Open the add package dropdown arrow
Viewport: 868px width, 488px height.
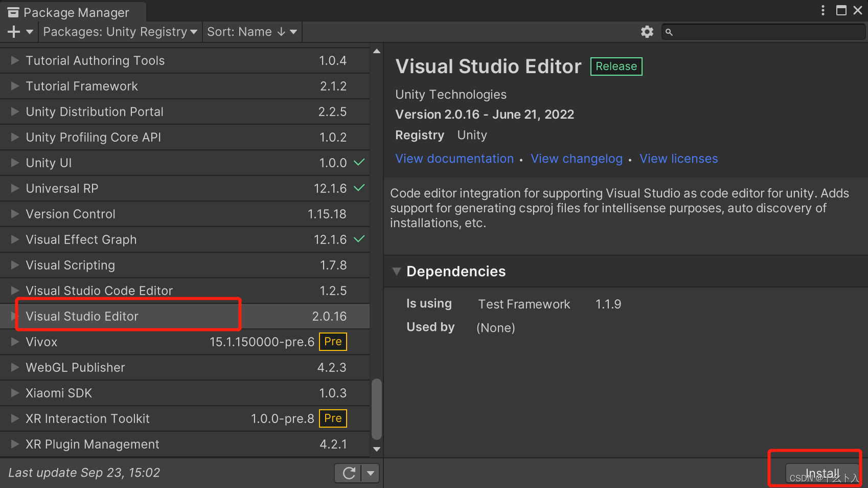coord(30,31)
